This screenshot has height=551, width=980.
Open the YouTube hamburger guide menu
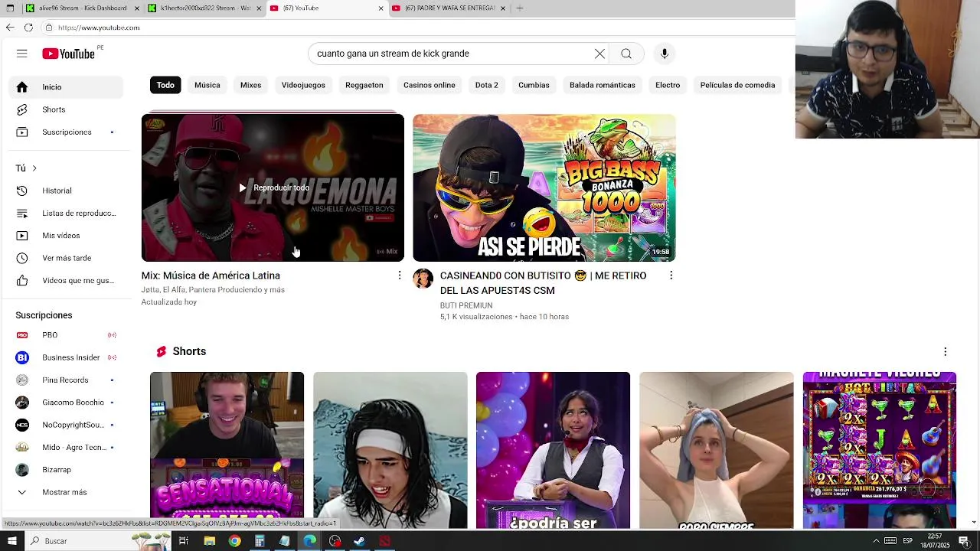(21, 54)
